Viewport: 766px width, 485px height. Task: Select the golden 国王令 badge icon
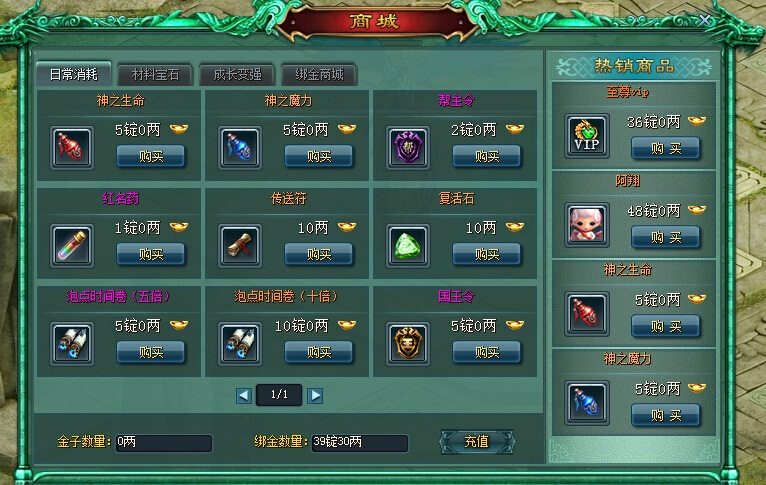tap(408, 343)
